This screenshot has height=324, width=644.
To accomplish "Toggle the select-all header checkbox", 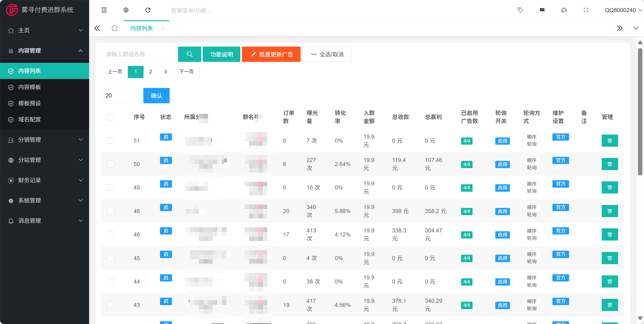I will (110, 117).
